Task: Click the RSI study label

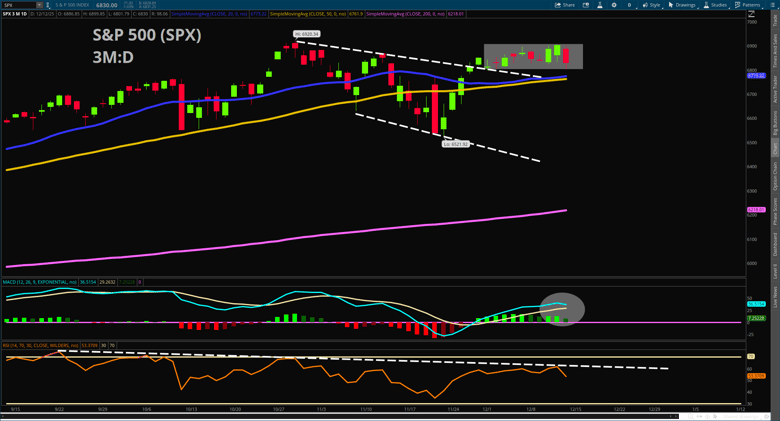Action: pos(40,345)
